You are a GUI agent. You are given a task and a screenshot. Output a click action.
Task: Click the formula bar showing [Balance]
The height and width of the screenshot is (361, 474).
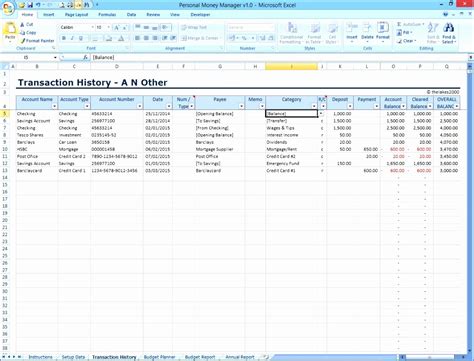tap(278, 58)
